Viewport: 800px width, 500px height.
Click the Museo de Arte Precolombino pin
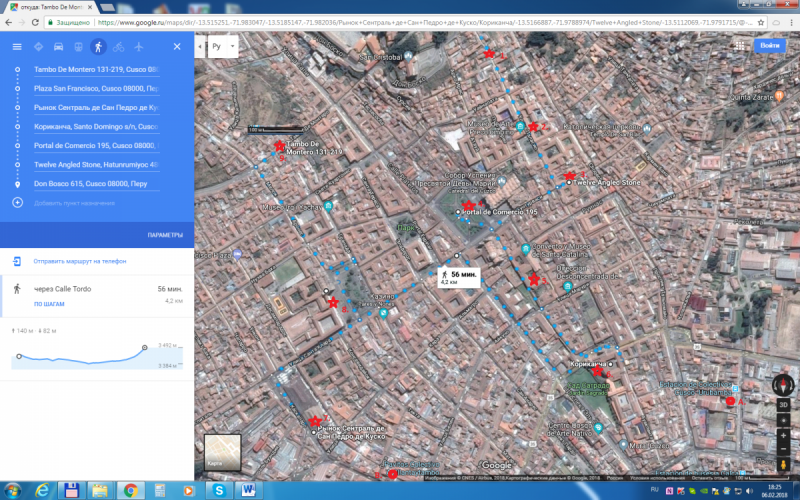point(519,126)
